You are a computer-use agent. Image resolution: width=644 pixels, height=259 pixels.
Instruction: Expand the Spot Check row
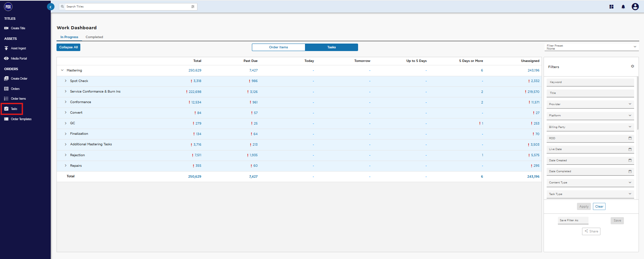[66, 81]
